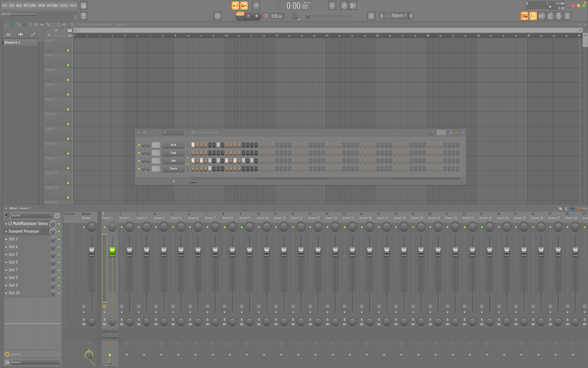
Task: Open channel rack graph editor icon
Action: 451,132
